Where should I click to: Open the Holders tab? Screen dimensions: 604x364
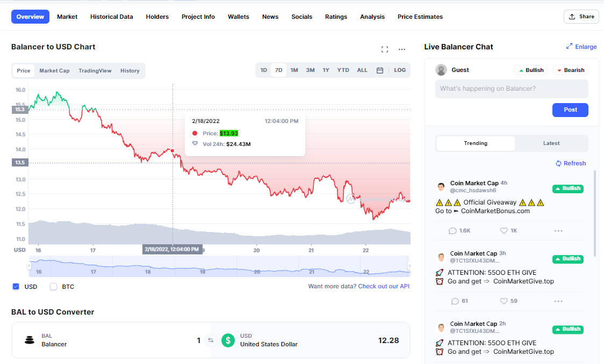tap(157, 17)
